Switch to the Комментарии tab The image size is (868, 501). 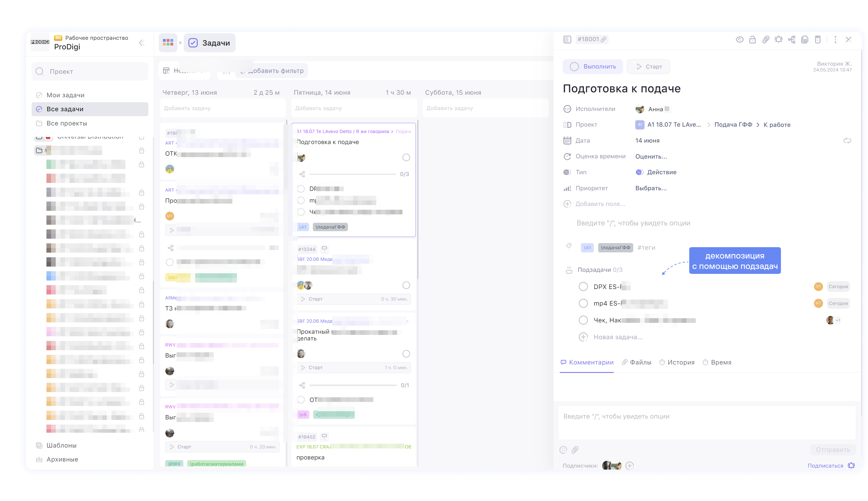(x=587, y=362)
